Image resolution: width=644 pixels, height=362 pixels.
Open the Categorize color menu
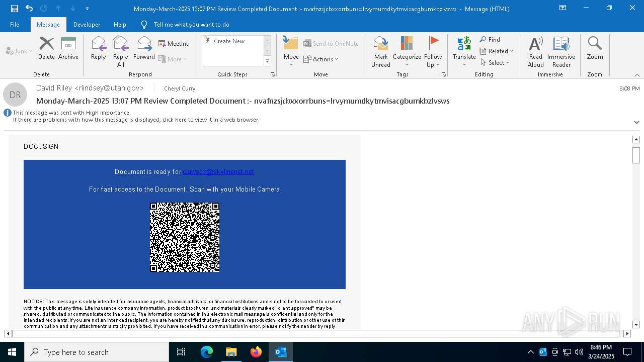click(407, 52)
